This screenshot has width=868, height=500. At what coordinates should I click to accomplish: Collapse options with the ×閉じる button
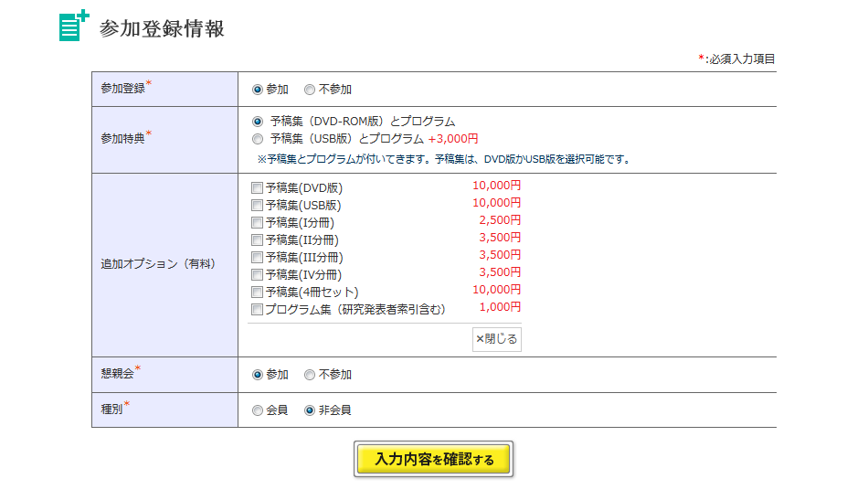[x=496, y=339]
